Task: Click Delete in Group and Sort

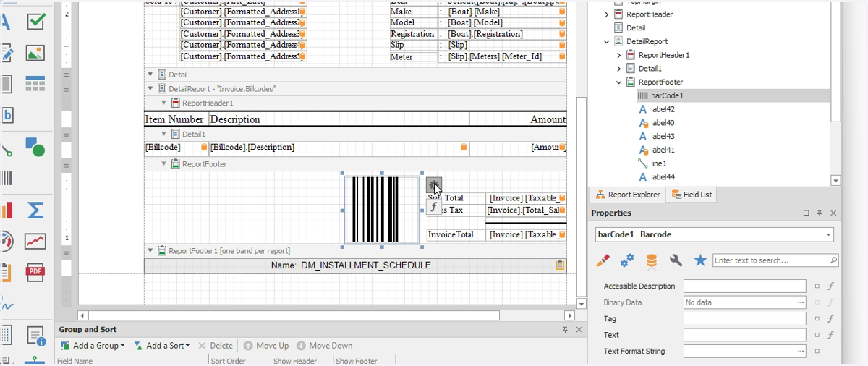Action: (x=216, y=346)
